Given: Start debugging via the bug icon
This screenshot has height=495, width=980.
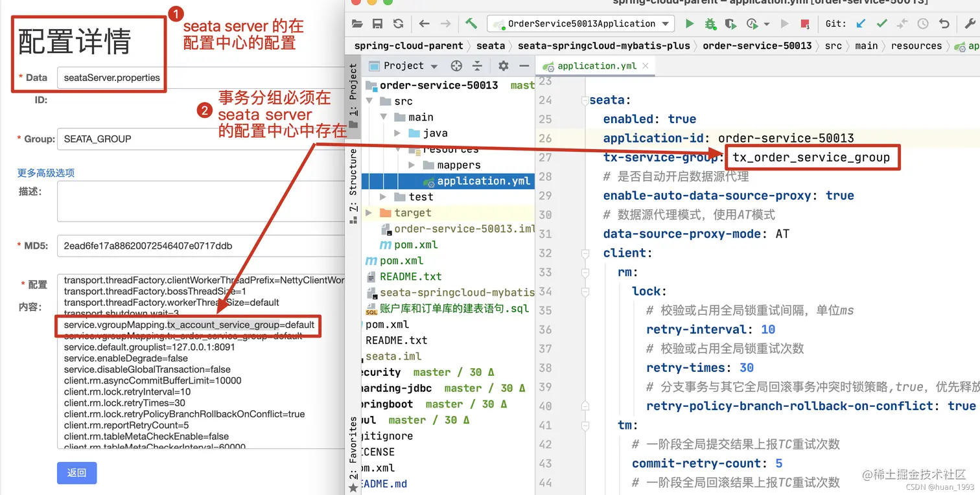Looking at the screenshot, I should pos(710,23).
